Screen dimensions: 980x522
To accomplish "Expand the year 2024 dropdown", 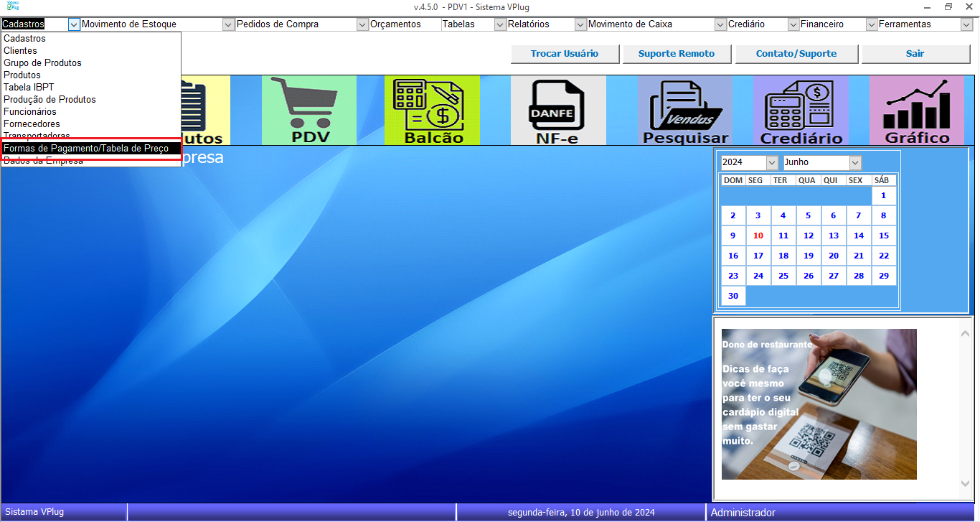I will click(771, 162).
